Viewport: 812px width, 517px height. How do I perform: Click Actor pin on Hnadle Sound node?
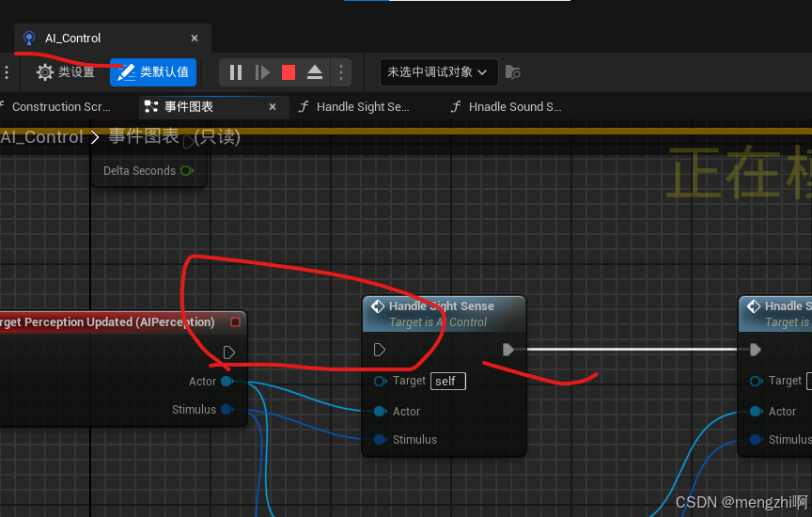(x=756, y=412)
